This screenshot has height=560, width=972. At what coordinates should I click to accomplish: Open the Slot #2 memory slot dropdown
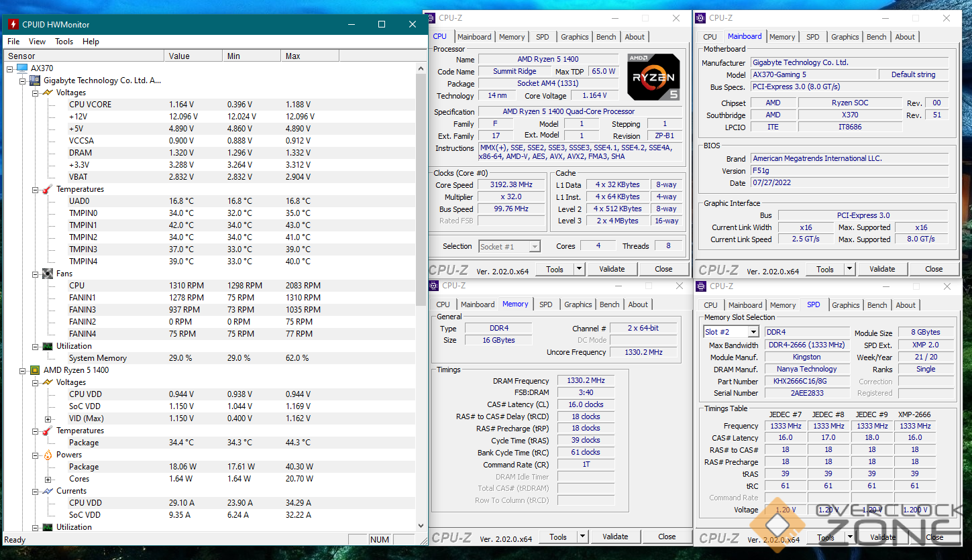pos(753,332)
